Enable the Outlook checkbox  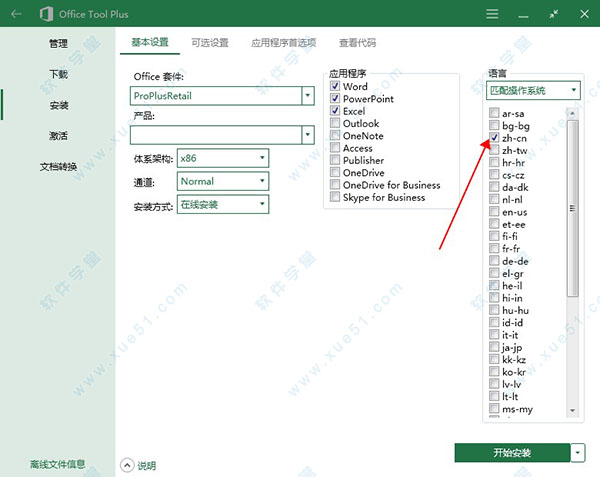pos(336,124)
